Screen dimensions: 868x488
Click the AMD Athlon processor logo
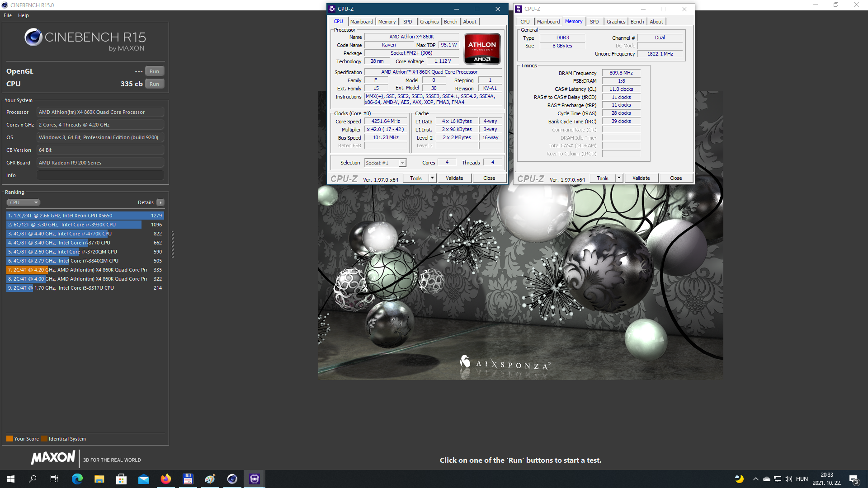coord(482,49)
